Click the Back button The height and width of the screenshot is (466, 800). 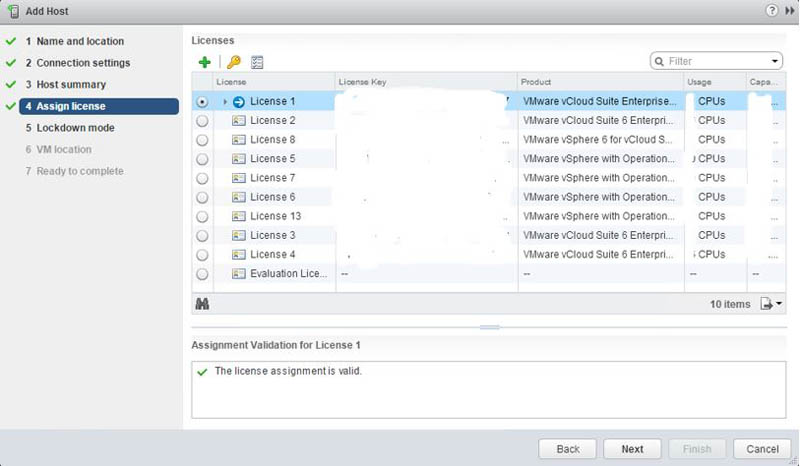[567, 449]
